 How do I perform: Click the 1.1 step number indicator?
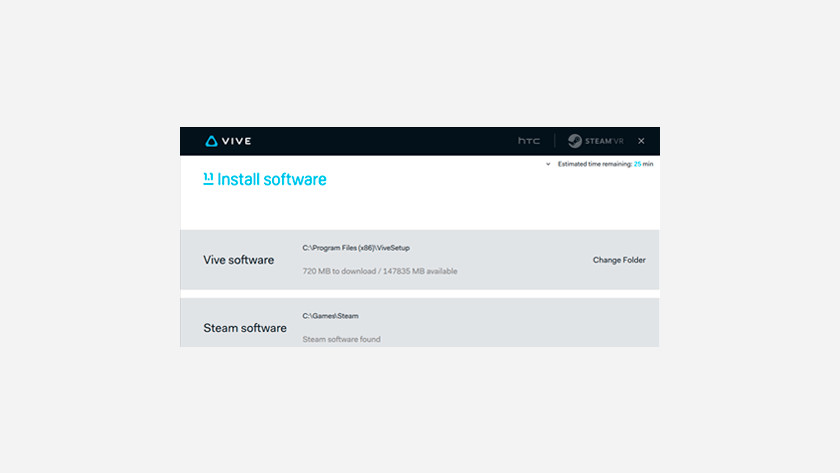point(207,179)
